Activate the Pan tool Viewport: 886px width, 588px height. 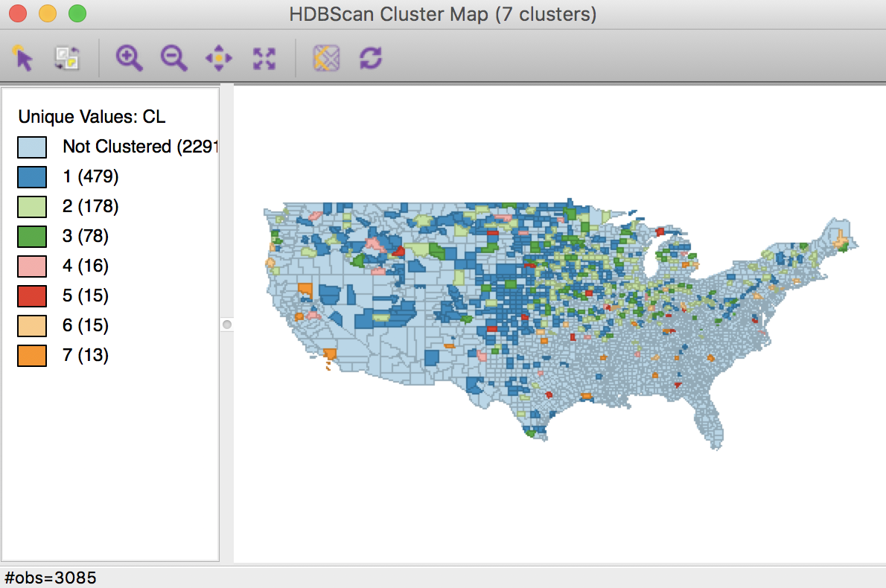click(x=219, y=57)
